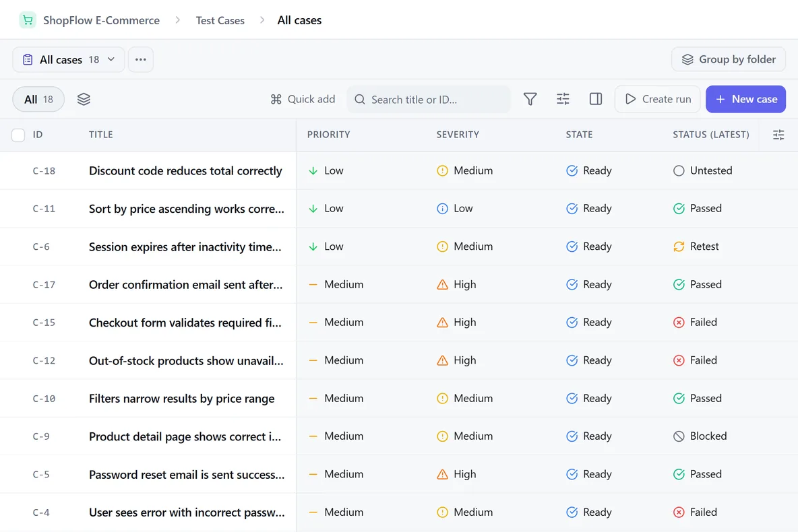Viewport: 798px width, 532px height.
Task: Click Ready state check icon for C-18
Action: (x=572, y=171)
